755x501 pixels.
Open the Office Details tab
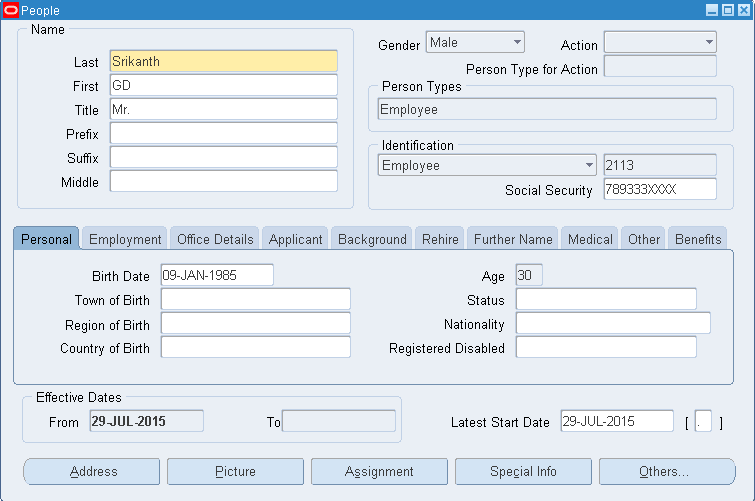click(x=215, y=240)
